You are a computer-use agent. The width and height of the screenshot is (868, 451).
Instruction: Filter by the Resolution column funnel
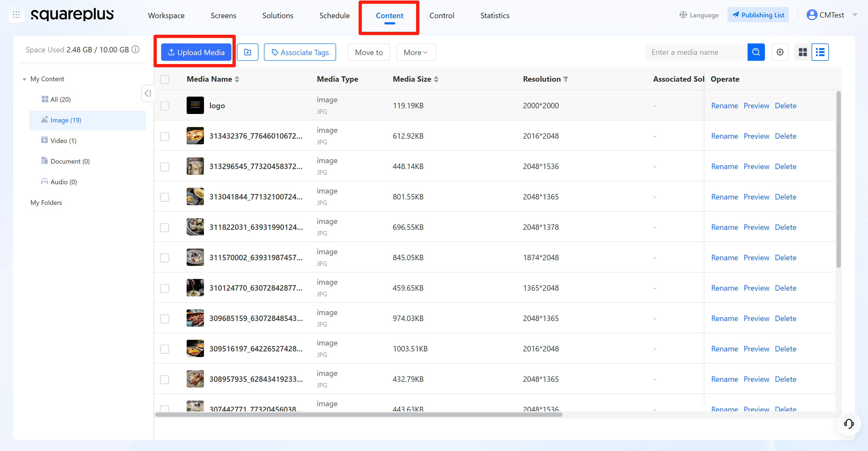coord(566,79)
